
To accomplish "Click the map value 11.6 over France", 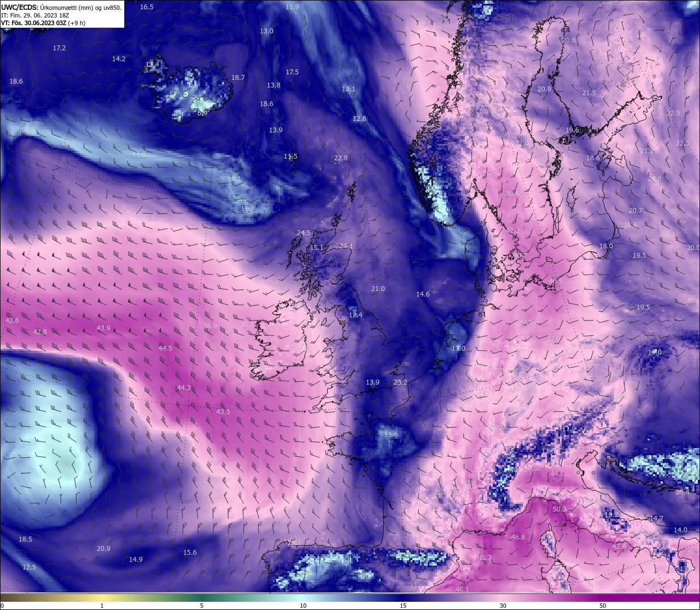I will [x=391, y=434].
